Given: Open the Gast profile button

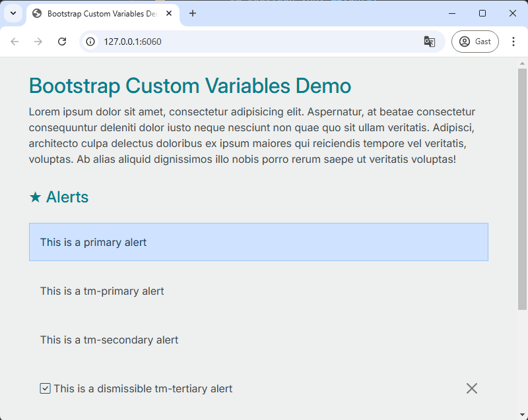Looking at the screenshot, I should pos(475,42).
